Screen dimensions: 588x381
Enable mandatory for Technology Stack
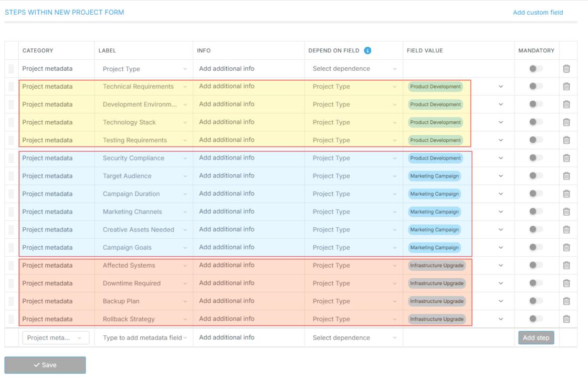[x=535, y=122]
